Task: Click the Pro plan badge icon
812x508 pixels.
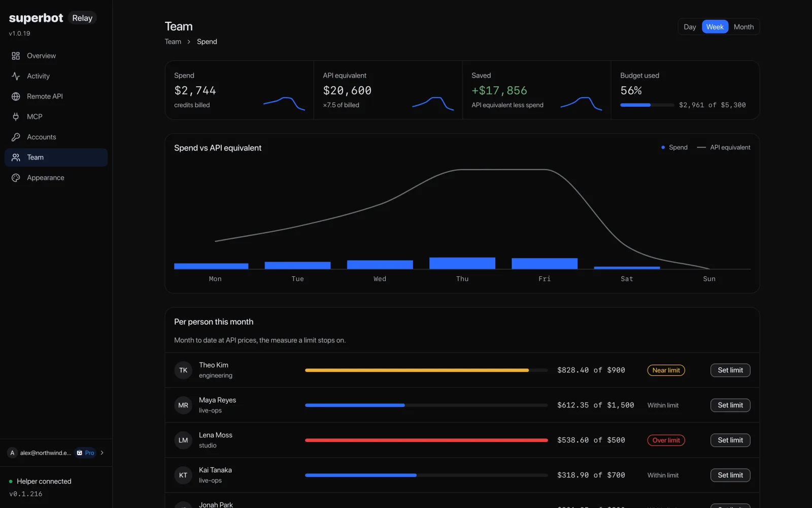Action: [79, 453]
